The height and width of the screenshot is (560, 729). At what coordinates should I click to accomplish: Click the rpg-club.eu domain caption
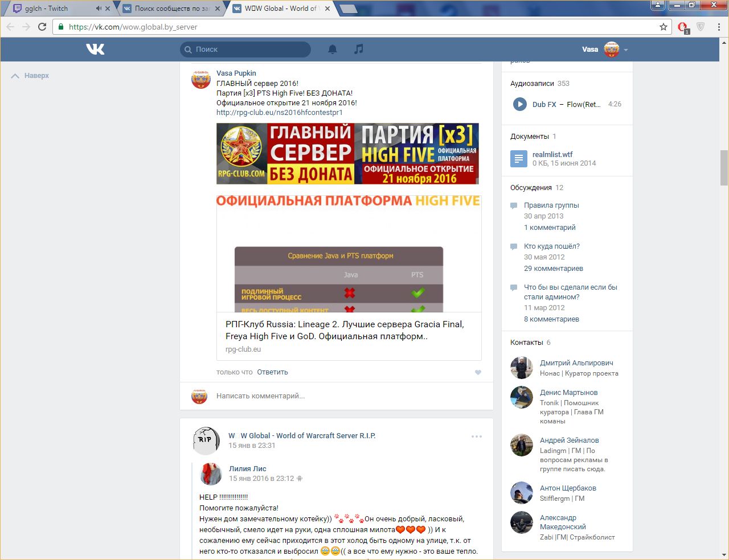[243, 349]
